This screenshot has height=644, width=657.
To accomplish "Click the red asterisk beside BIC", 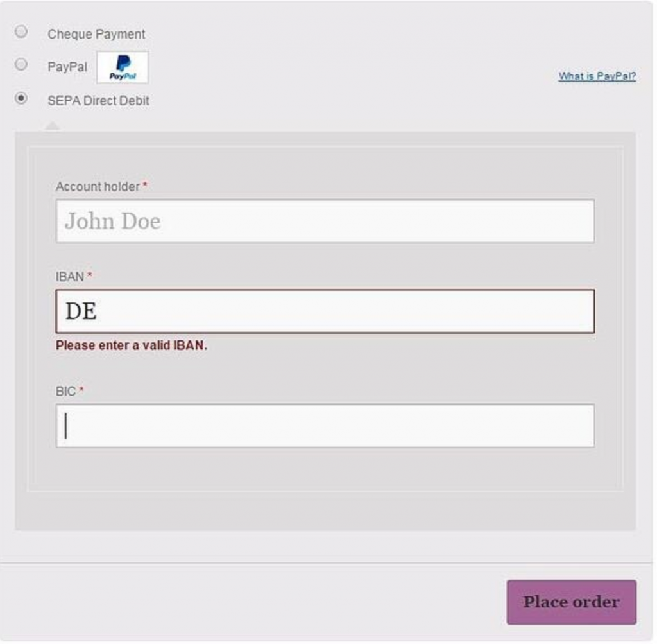I will point(81,390).
